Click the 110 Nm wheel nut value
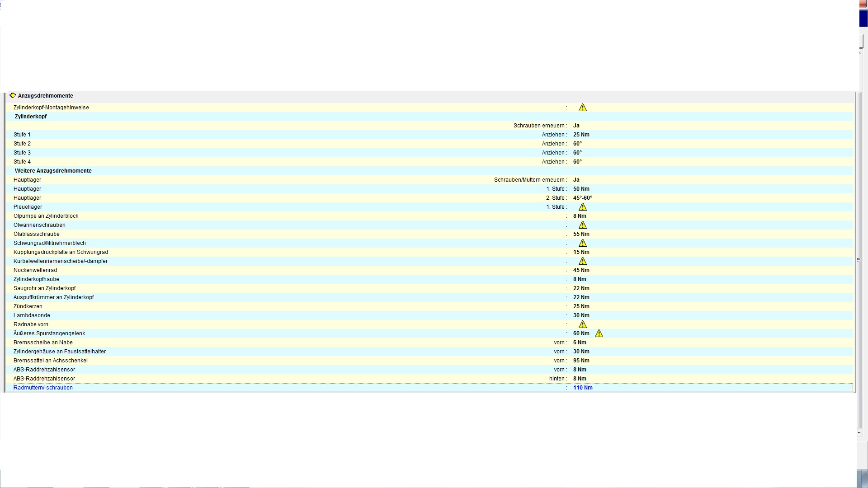 [x=582, y=388]
